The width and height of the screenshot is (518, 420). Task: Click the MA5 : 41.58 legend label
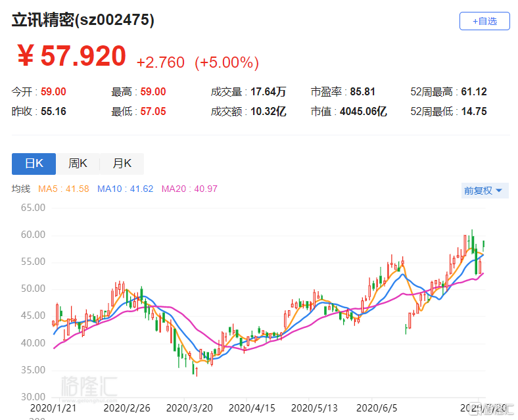63,189
